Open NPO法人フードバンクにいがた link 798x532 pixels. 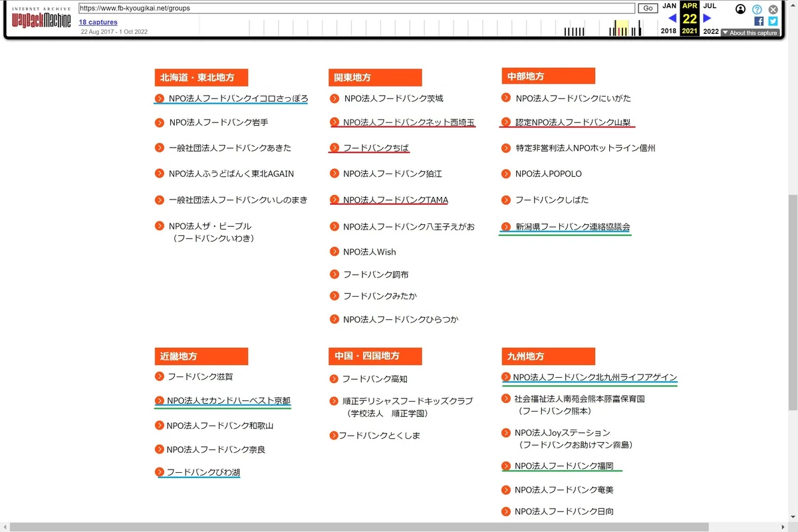pyautogui.click(x=573, y=98)
